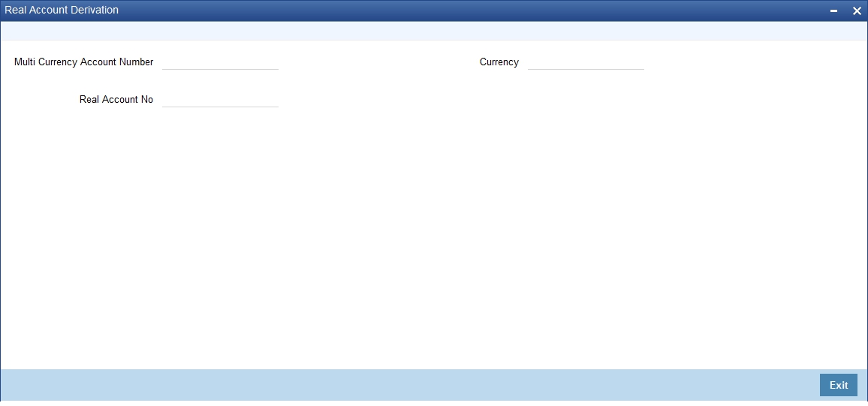The height and width of the screenshot is (406, 868).
Task: Click the Currency label text
Action: (x=499, y=62)
